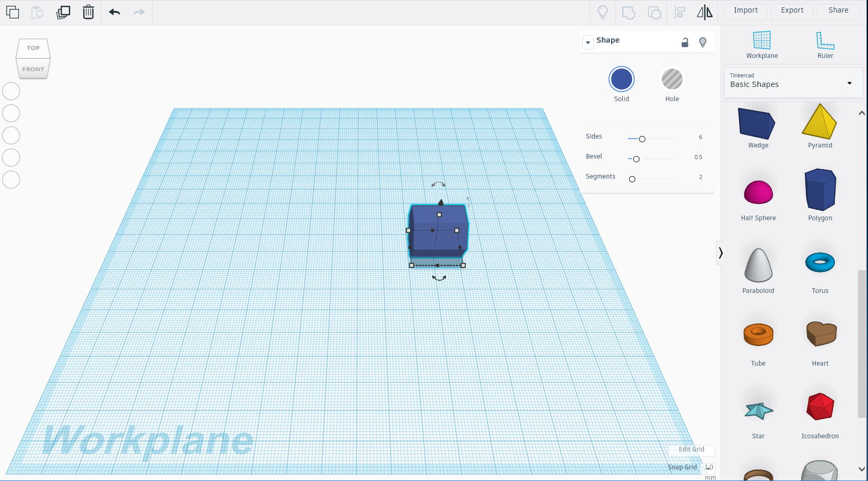
Task: Hide the selected shape with the panel lightbulb
Action: [702, 42]
